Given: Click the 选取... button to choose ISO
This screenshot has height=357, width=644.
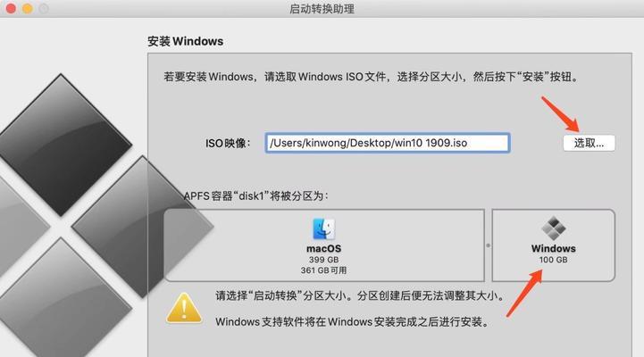Looking at the screenshot, I should pyautogui.click(x=589, y=143).
